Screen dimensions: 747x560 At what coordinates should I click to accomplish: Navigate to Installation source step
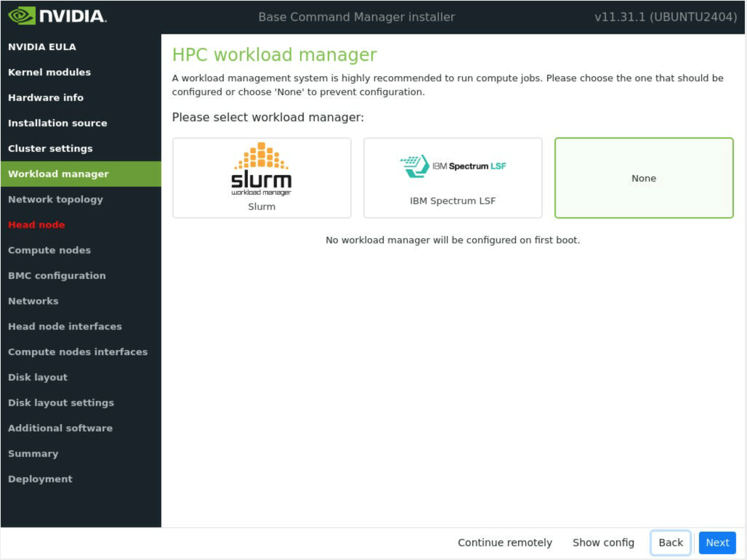[57, 123]
